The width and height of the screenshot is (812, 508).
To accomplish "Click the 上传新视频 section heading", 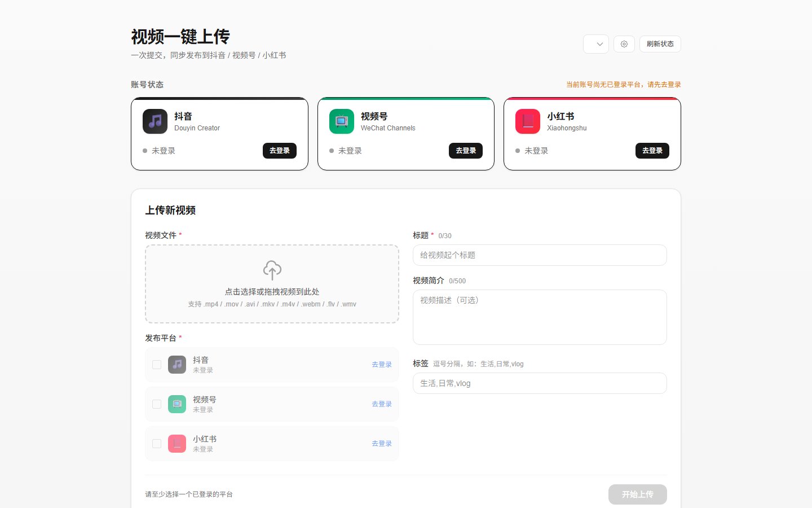I will [x=170, y=211].
